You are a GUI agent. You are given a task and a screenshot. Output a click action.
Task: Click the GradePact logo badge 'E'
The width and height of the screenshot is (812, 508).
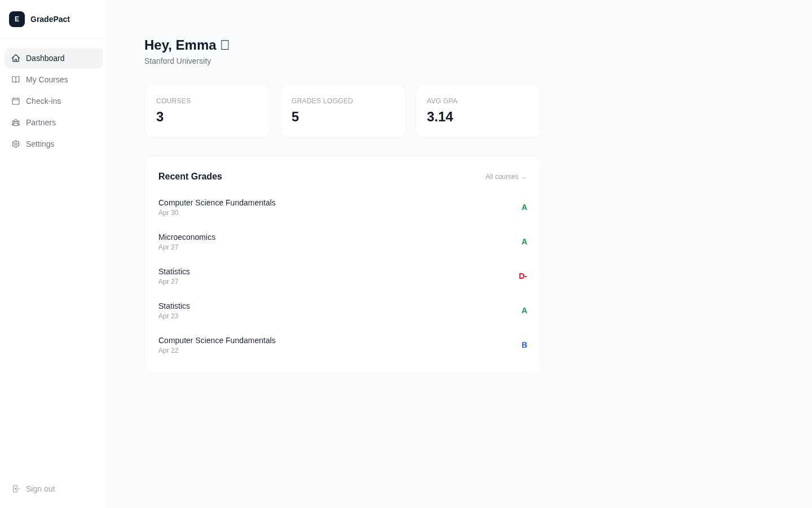[17, 19]
